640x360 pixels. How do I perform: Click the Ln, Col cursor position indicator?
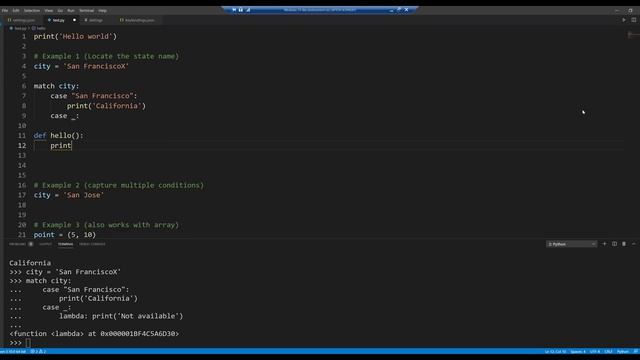tap(555, 352)
